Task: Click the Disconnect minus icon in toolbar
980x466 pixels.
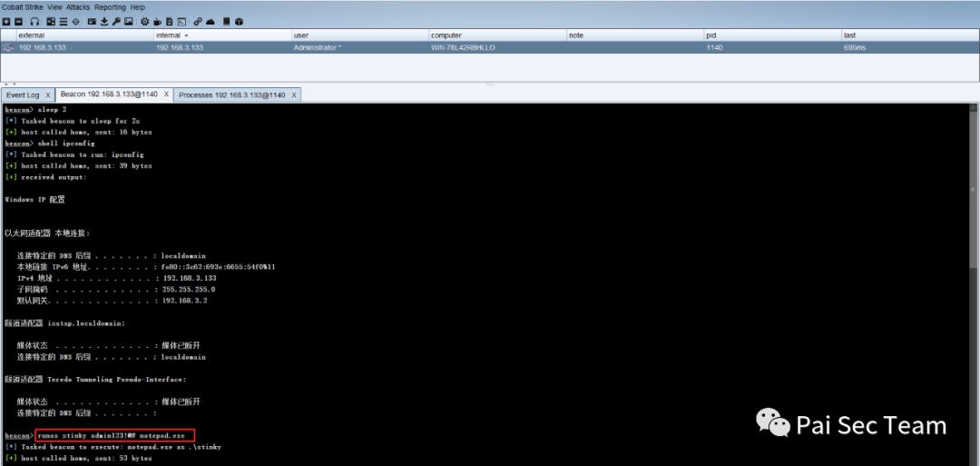Action: point(19,22)
